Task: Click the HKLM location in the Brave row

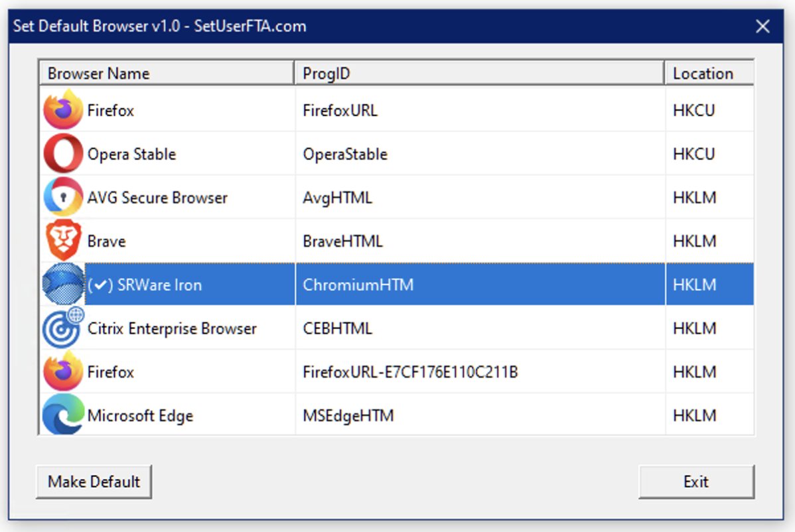Action: tap(695, 241)
